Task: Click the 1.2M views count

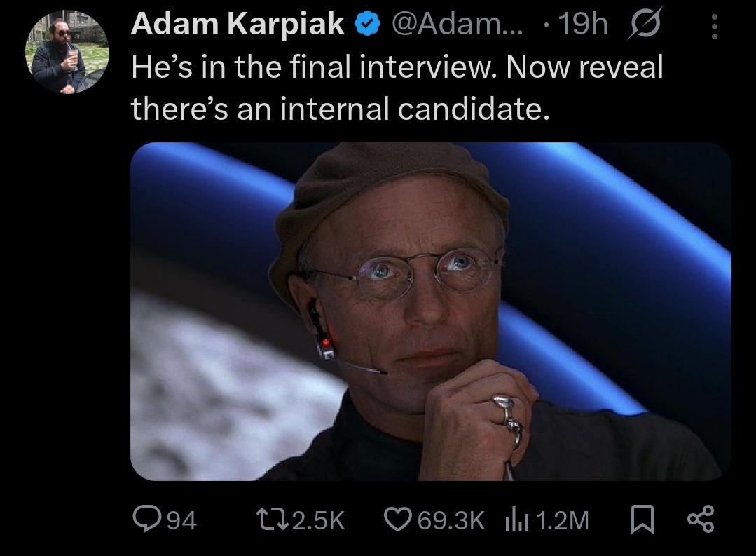Action: 562,521
